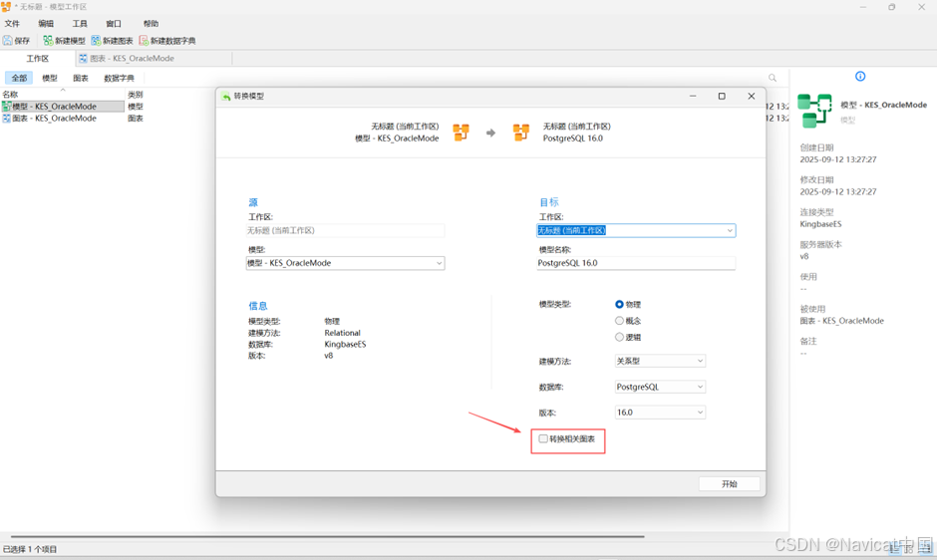The image size is (937, 560).
Task: Click New Model (新建模型) toolbar icon
Action: 48,41
